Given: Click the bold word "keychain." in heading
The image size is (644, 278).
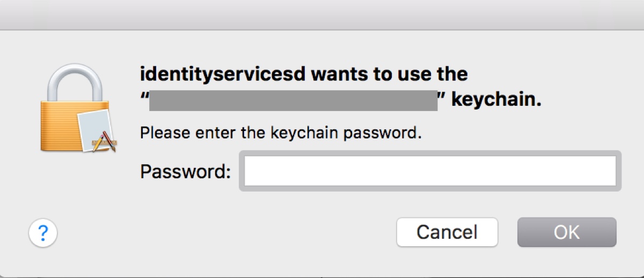Looking at the screenshot, I should pos(496,100).
